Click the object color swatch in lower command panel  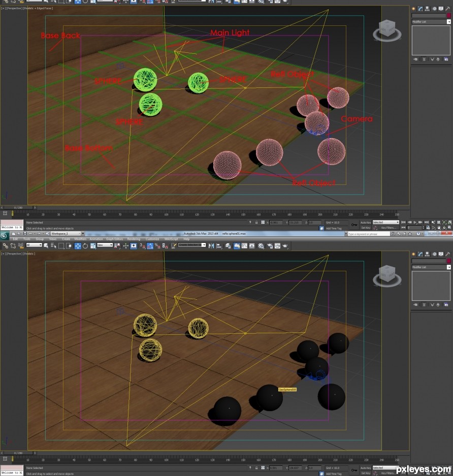[449, 261]
